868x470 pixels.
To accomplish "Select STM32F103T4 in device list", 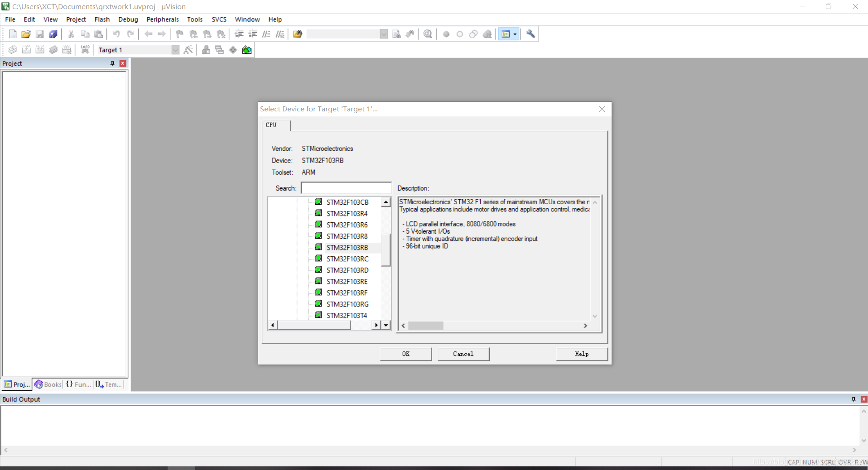I will tap(347, 316).
